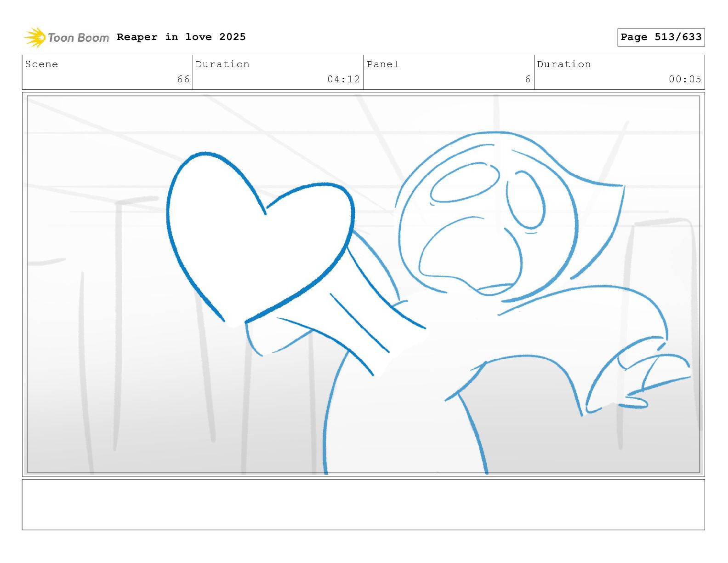
Task: Click the scene duration value "04:12"
Action: (x=343, y=79)
